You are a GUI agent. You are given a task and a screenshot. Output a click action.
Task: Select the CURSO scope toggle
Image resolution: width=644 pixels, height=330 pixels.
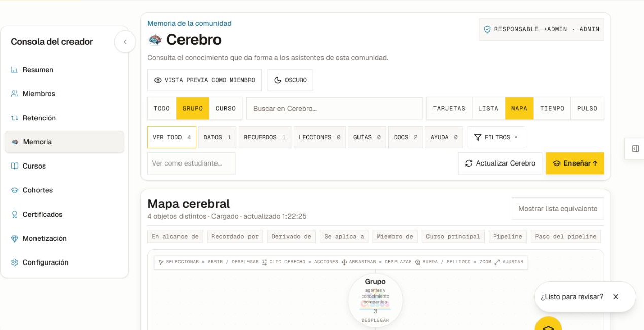tap(226, 109)
